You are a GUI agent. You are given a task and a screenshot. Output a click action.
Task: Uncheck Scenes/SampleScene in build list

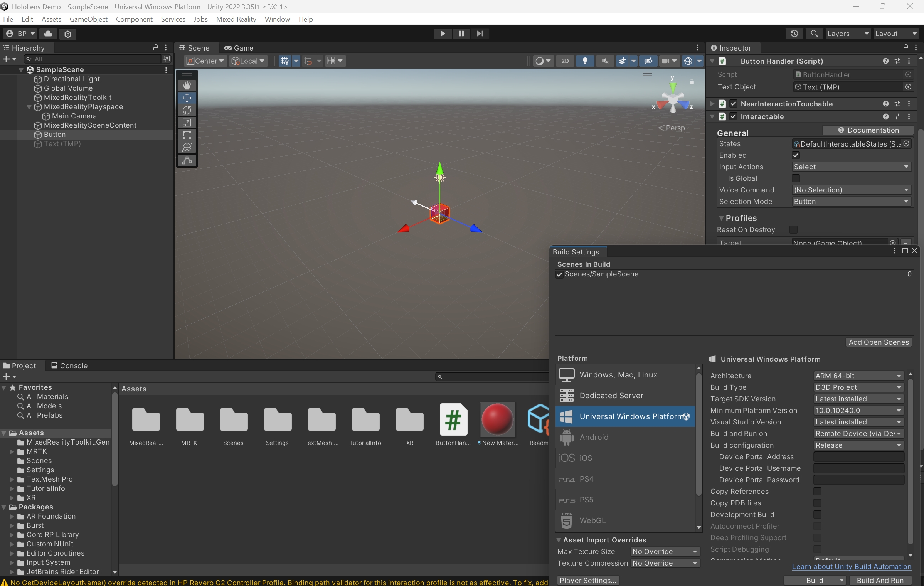tap(560, 274)
